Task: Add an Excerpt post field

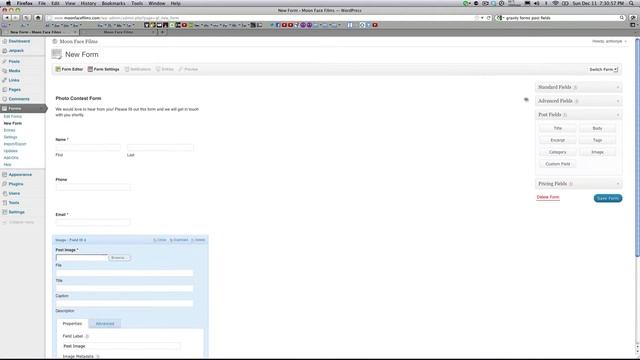Action: click(558, 140)
